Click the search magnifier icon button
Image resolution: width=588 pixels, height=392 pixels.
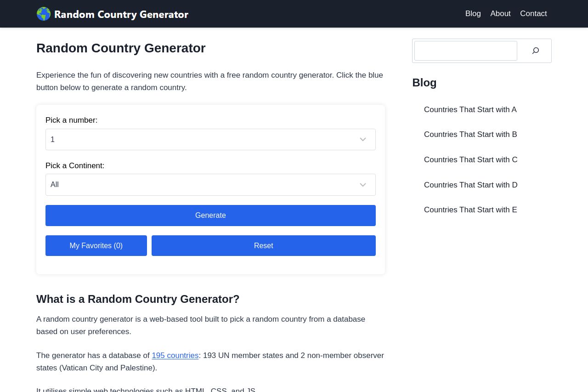tap(535, 51)
